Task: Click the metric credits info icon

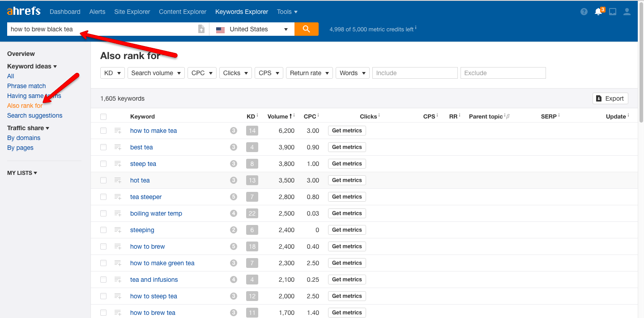Action: 416,28
